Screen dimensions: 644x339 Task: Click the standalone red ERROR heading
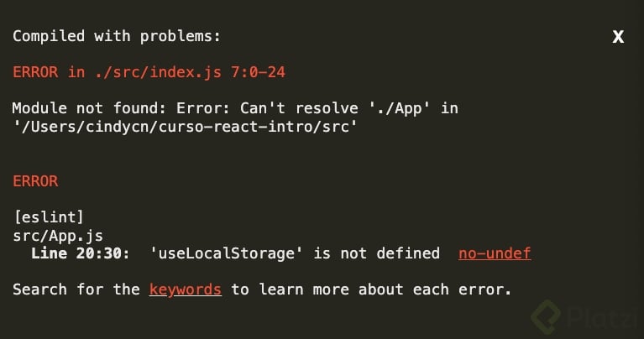click(35, 180)
